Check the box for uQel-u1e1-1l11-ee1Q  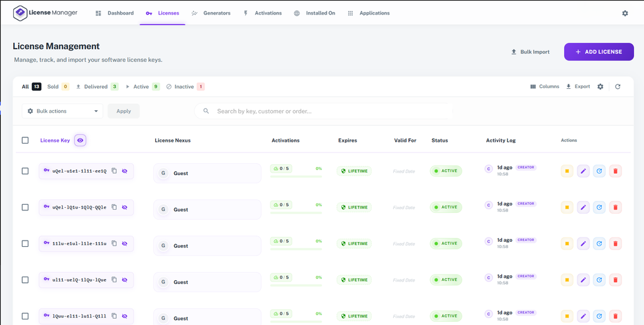click(25, 171)
